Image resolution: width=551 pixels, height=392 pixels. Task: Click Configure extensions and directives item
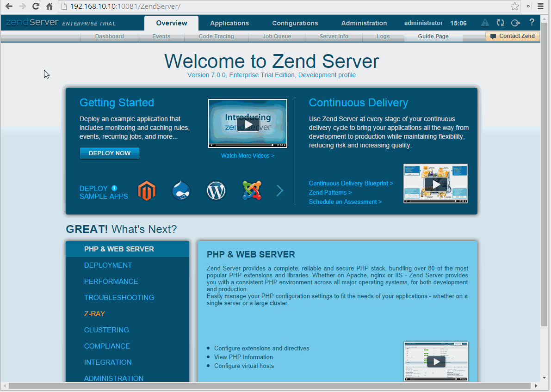click(261, 349)
